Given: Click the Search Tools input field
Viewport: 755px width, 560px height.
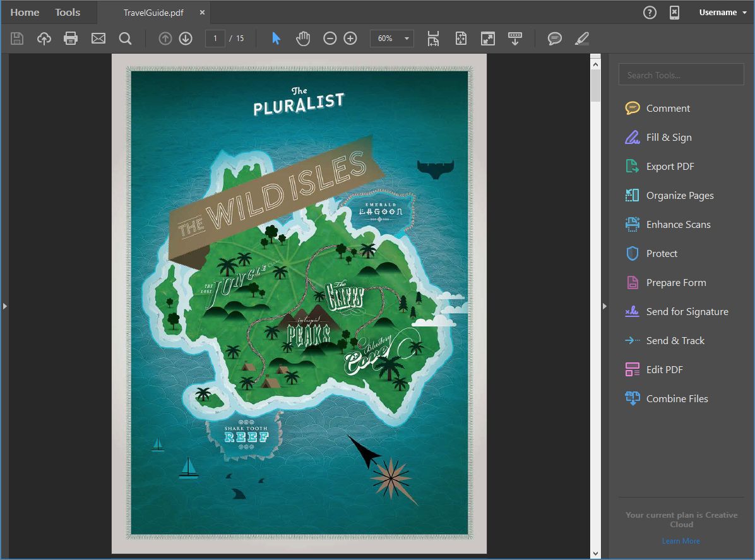Looking at the screenshot, I should click(681, 74).
